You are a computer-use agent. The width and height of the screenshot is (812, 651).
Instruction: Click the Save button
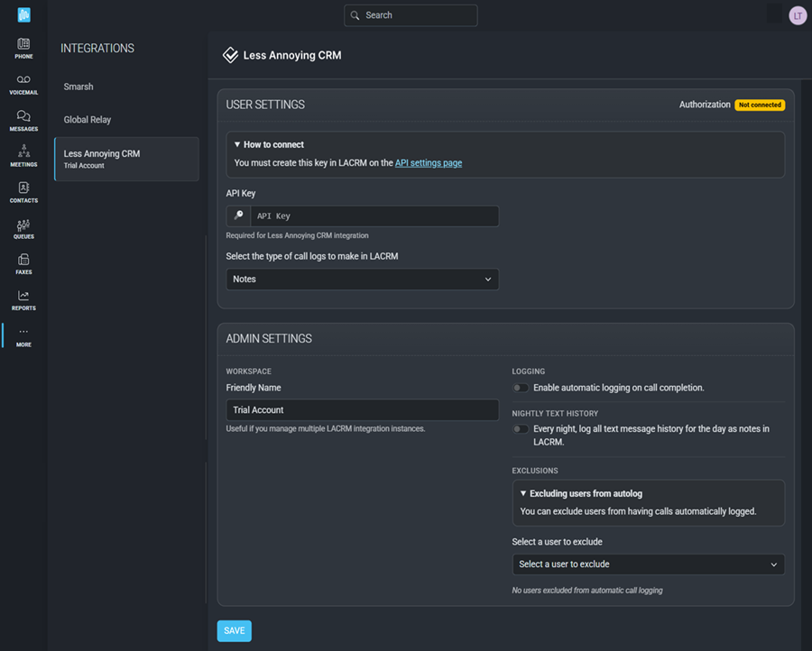(234, 631)
